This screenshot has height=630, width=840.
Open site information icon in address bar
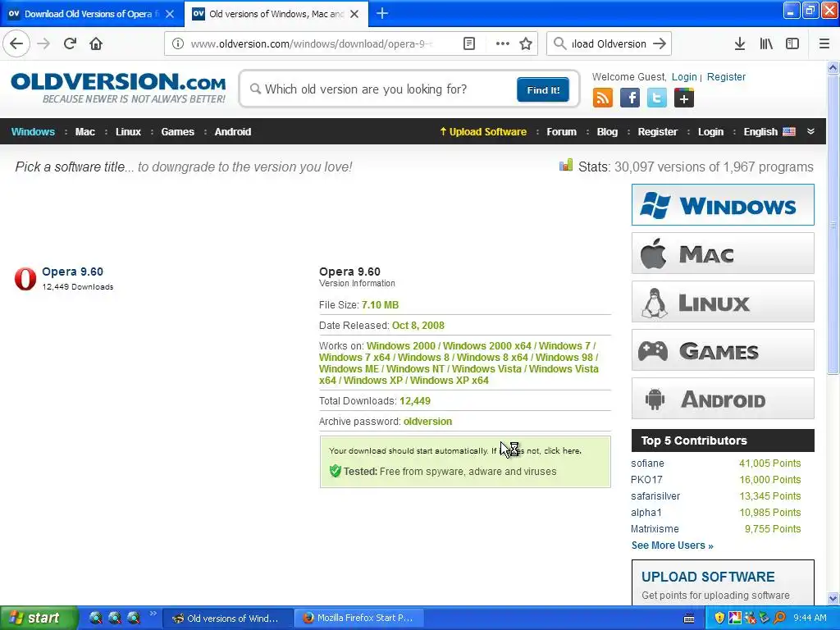coord(178,44)
